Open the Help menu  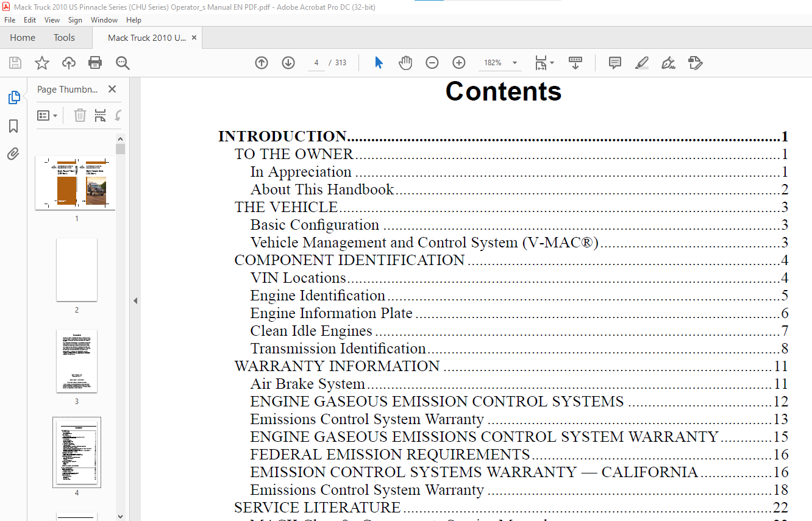(x=134, y=20)
